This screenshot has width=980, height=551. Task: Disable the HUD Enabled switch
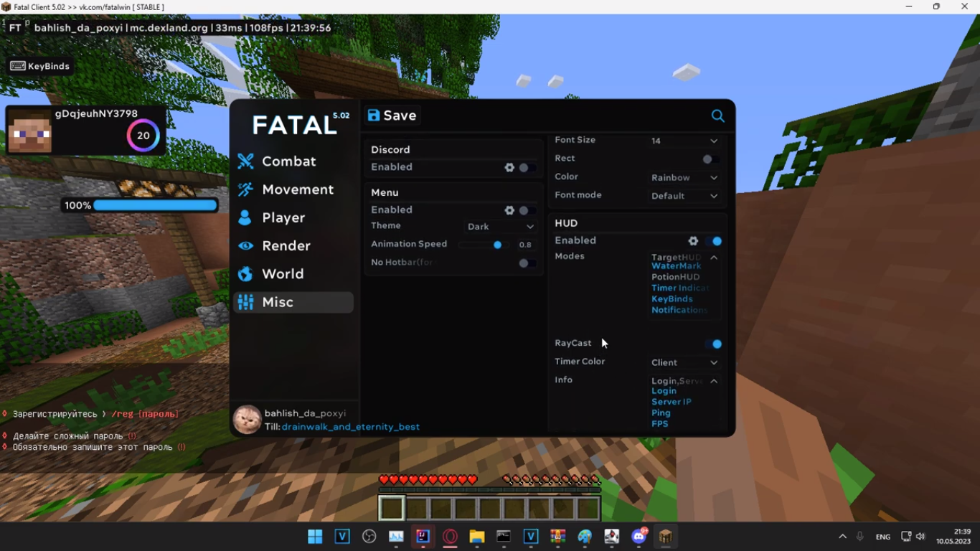(x=714, y=241)
